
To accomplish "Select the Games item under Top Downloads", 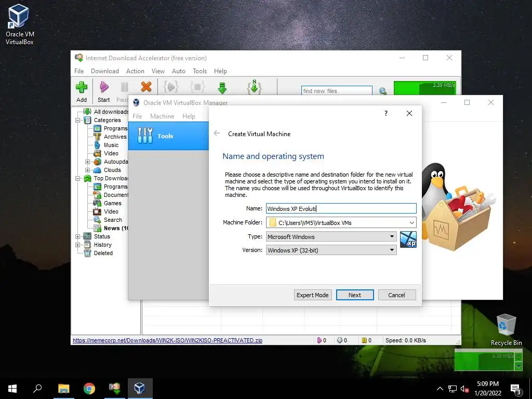I will [x=112, y=203].
